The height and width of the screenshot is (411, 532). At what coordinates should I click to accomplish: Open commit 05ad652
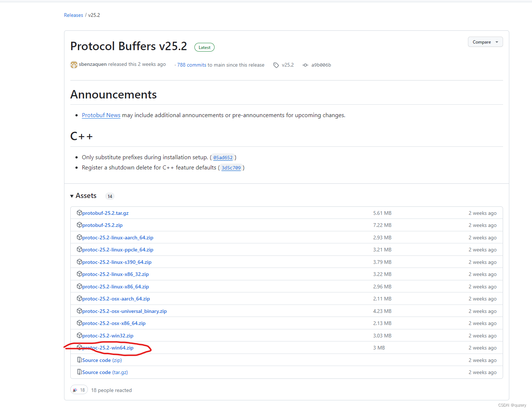(223, 157)
